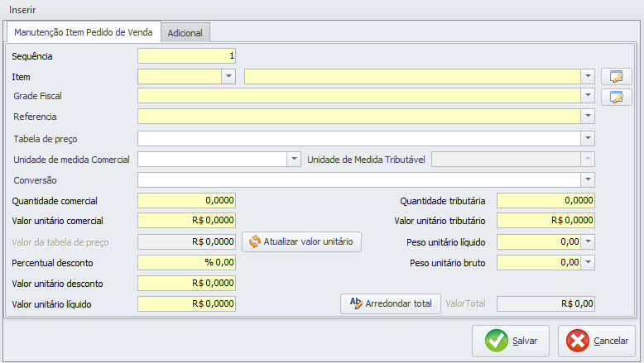Image resolution: width=644 pixels, height=363 pixels.
Task: Expand the Item description dropdown
Action: (588, 77)
